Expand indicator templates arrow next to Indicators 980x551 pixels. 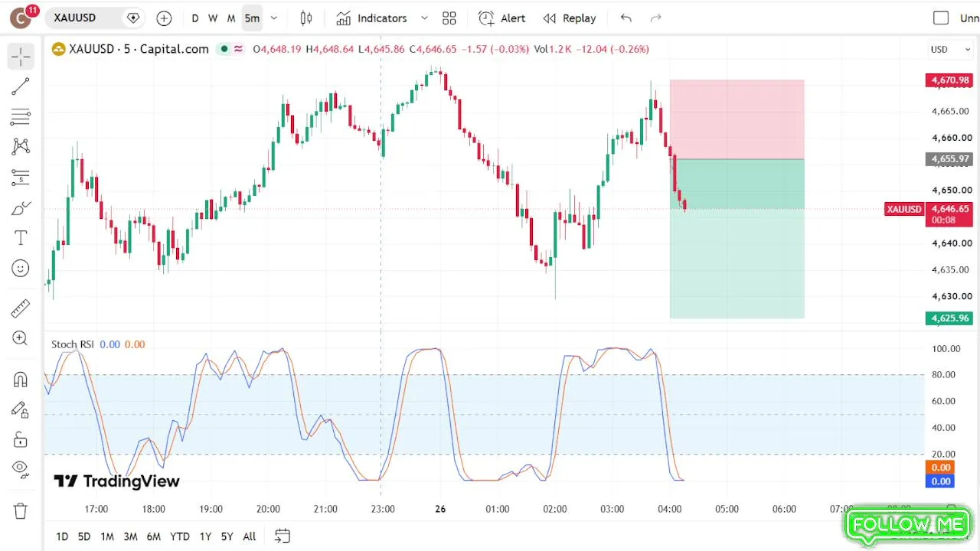424,18
